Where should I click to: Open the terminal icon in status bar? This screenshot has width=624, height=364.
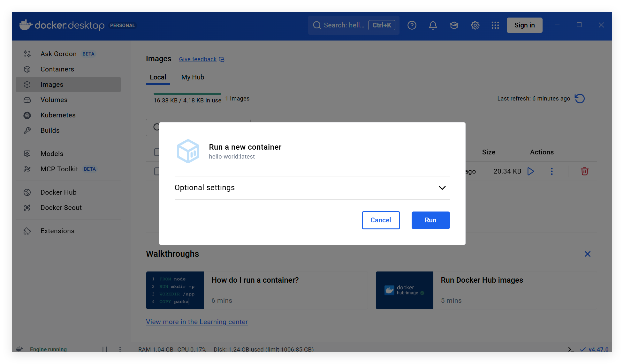[x=571, y=349]
